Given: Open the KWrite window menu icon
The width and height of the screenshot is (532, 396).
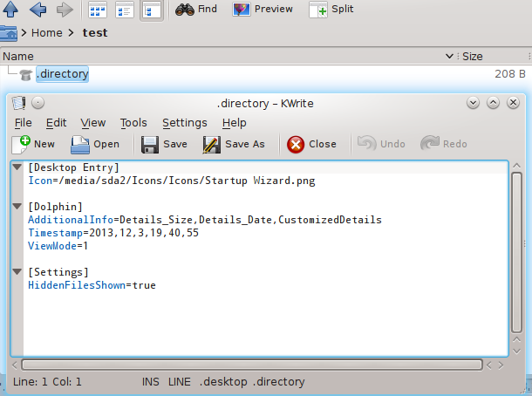Looking at the screenshot, I should [x=19, y=103].
